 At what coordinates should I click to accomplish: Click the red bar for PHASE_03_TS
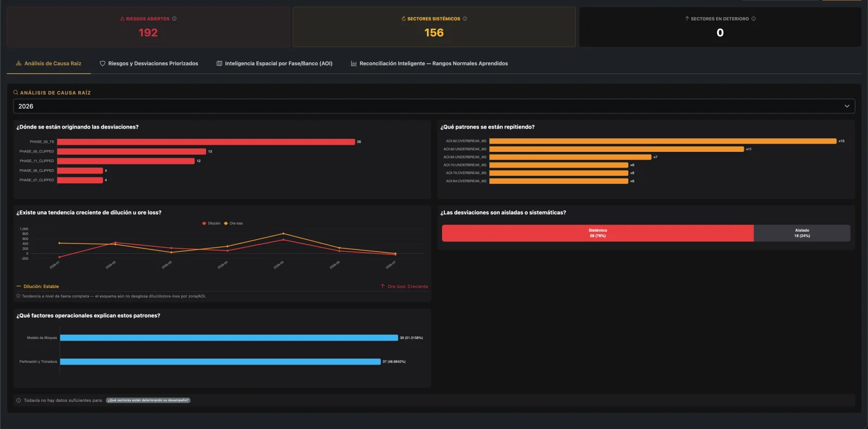[x=206, y=142]
